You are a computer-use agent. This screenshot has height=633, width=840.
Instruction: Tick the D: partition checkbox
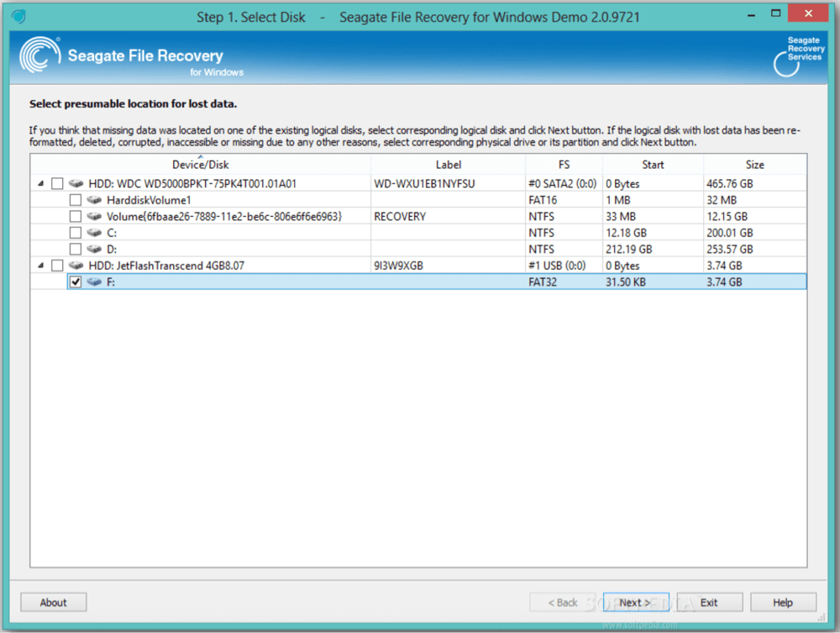tap(76, 250)
